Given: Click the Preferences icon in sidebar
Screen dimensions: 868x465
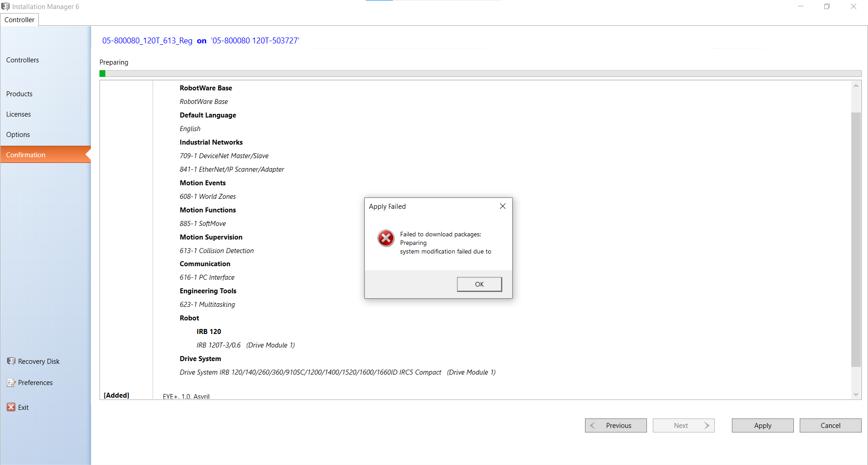Looking at the screenshot, I should pos(11,383).
